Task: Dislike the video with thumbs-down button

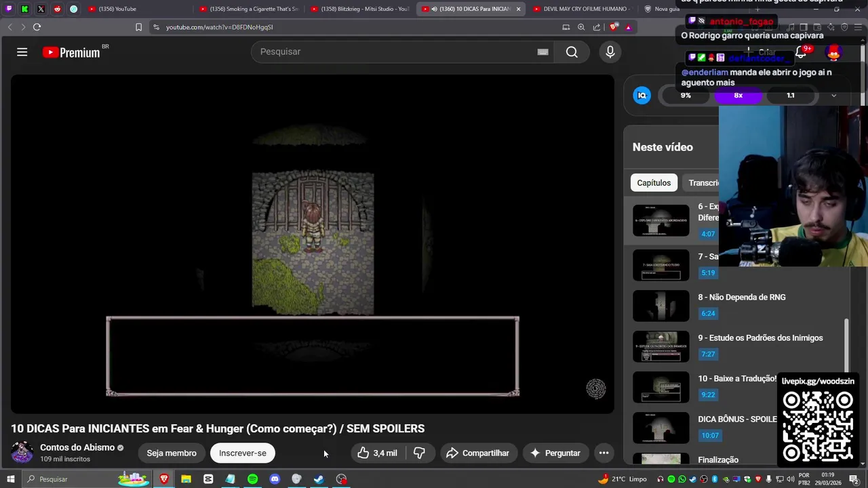Action: click(x=420, y=453)
